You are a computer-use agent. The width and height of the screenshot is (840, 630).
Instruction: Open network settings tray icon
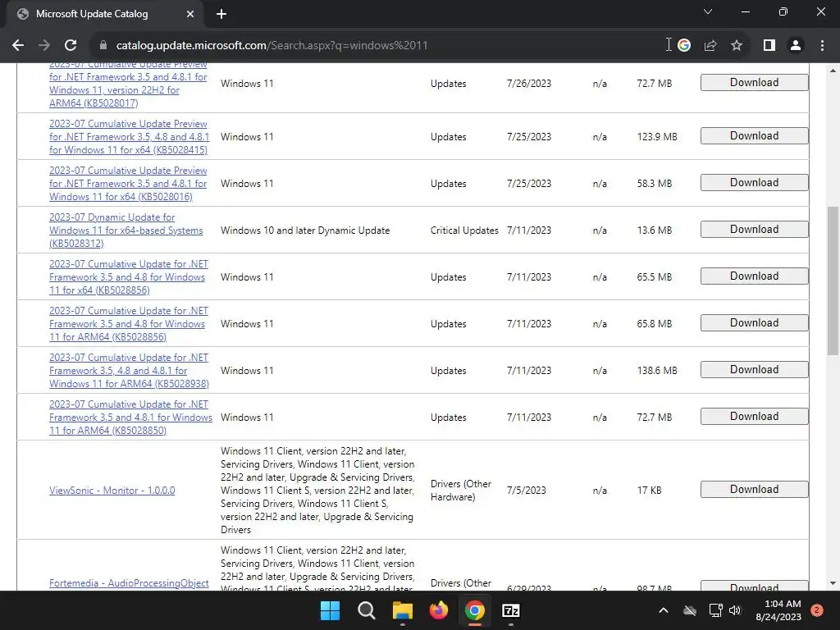[715, 610]
